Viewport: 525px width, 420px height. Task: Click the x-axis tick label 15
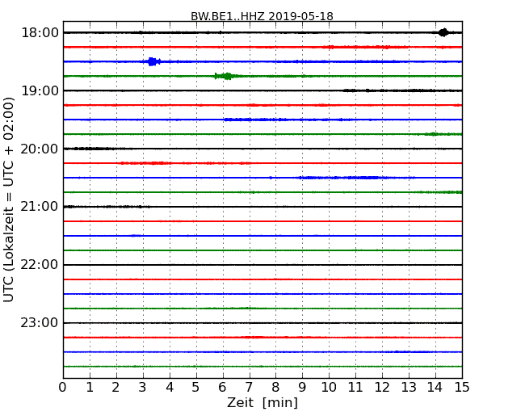(x=462, y=388)
